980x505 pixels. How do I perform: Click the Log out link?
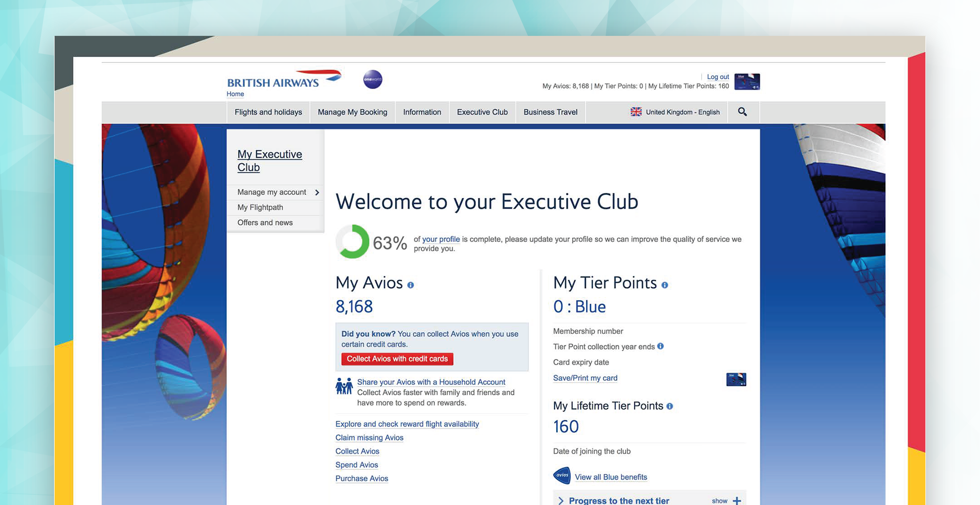[x=718, y=77]
